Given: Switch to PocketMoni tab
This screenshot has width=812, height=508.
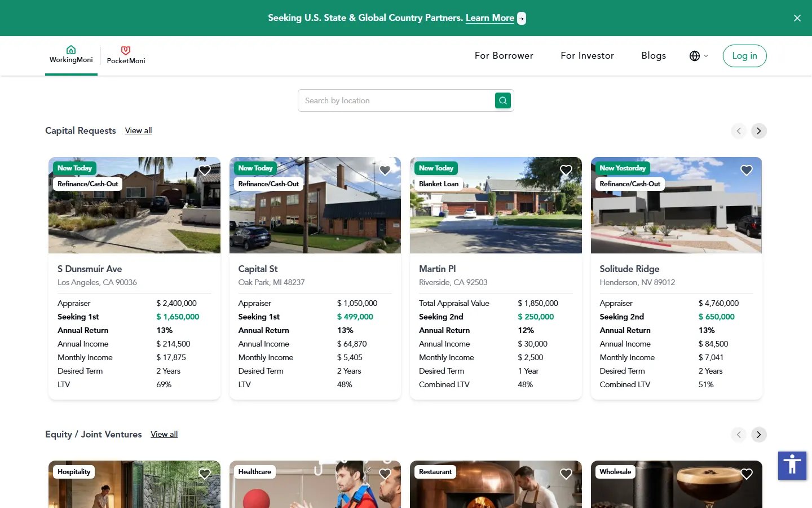Looking at the screenshot, I should coord(126,55).
